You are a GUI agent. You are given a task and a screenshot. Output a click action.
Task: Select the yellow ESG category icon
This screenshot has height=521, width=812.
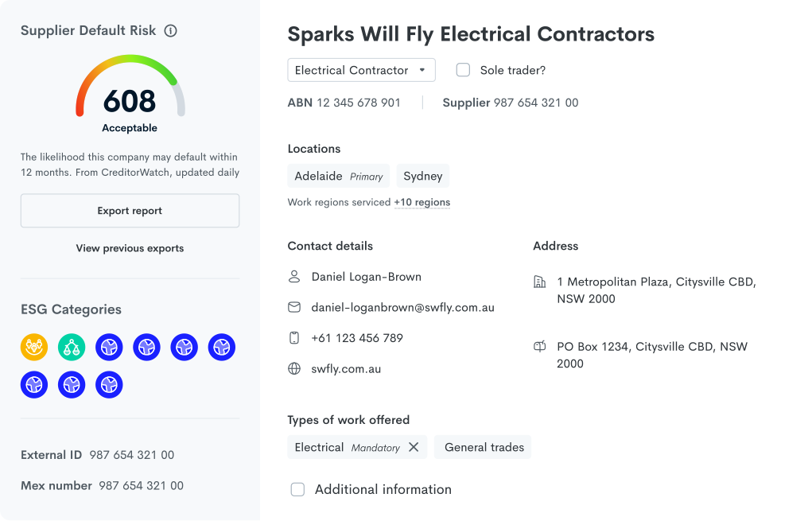point(34,347)
